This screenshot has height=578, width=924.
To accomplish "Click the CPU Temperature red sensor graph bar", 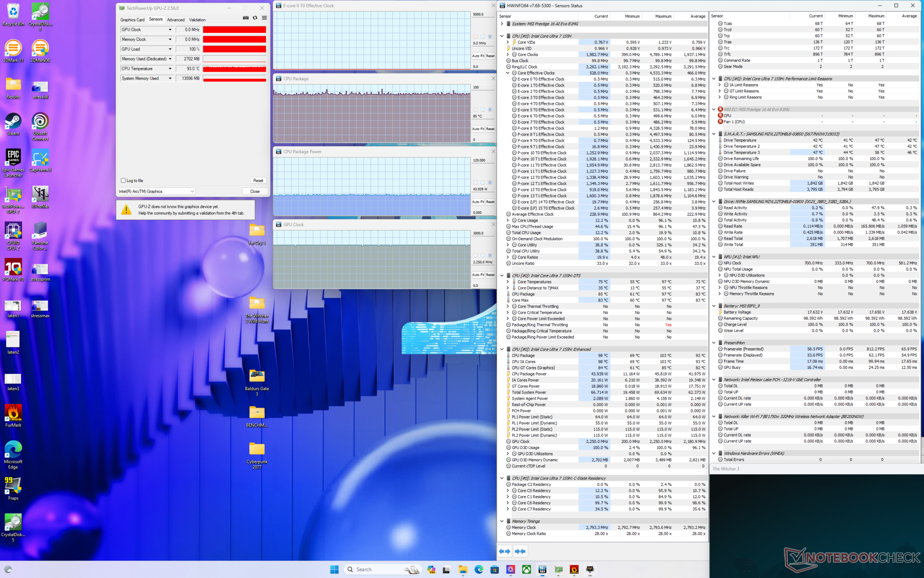I will click(234, 69).
